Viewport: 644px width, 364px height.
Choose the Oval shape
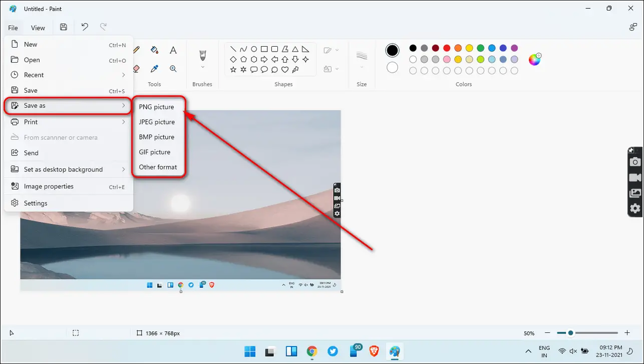[254, 49]
